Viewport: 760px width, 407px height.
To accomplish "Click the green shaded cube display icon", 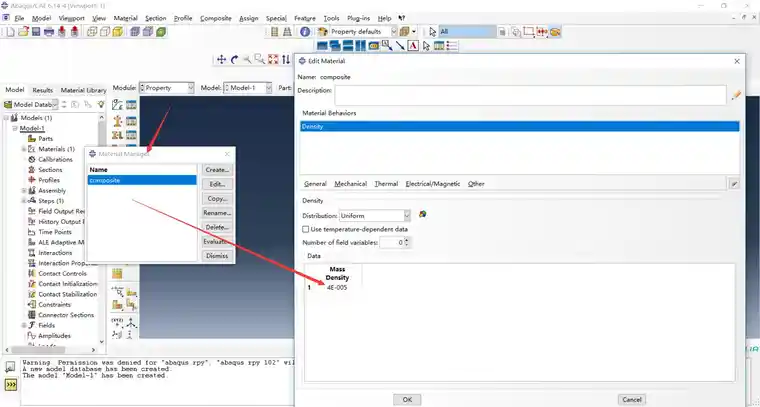I will pos(161,32).
